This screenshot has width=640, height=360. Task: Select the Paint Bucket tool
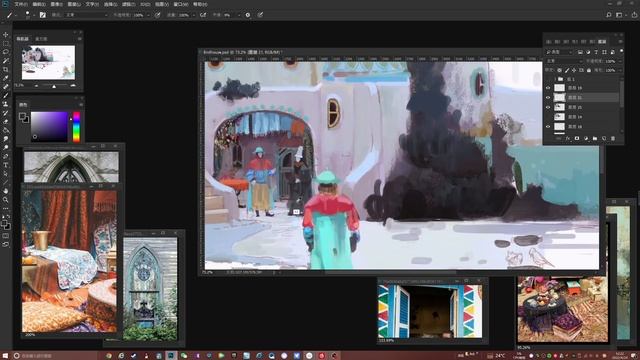(x=5, y=130)
